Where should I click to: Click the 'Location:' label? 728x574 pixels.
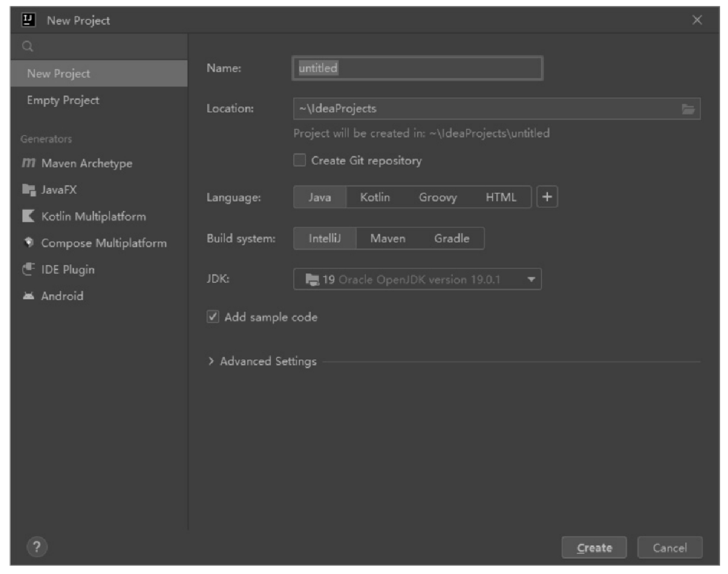[230, 108]
